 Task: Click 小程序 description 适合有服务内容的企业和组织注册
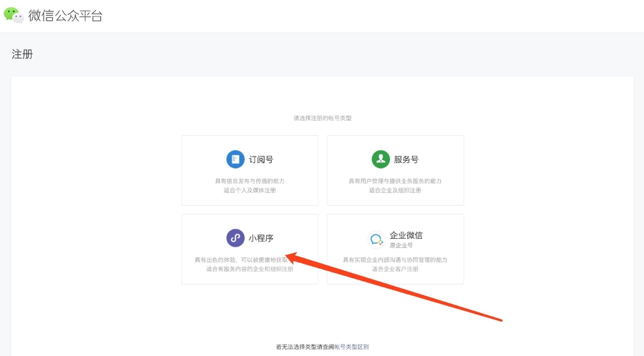tap(250, 269)
